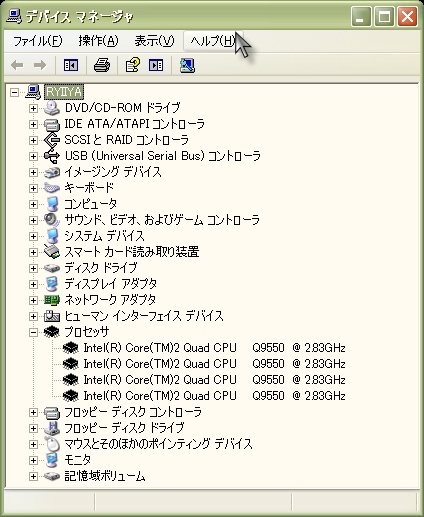Open the 表示(V) menu
Screen dimensions: 424x517
pyautogui.click(x=154, y=41)
